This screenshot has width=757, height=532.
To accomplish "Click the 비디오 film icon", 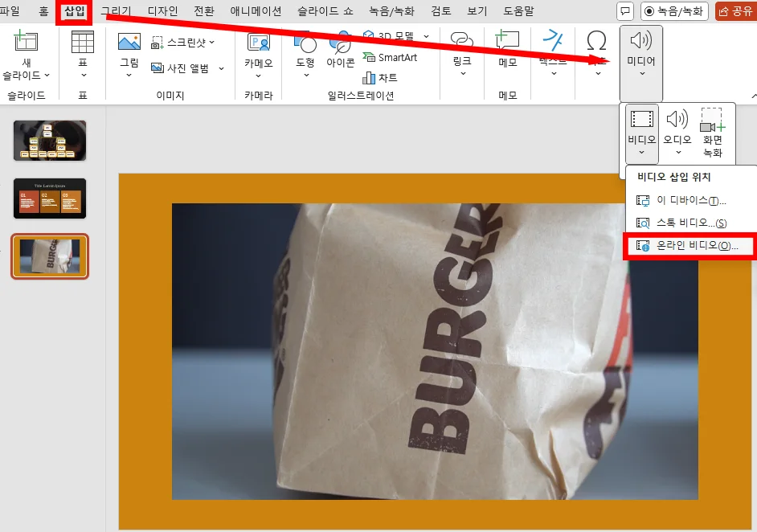I will pos(641,119).
